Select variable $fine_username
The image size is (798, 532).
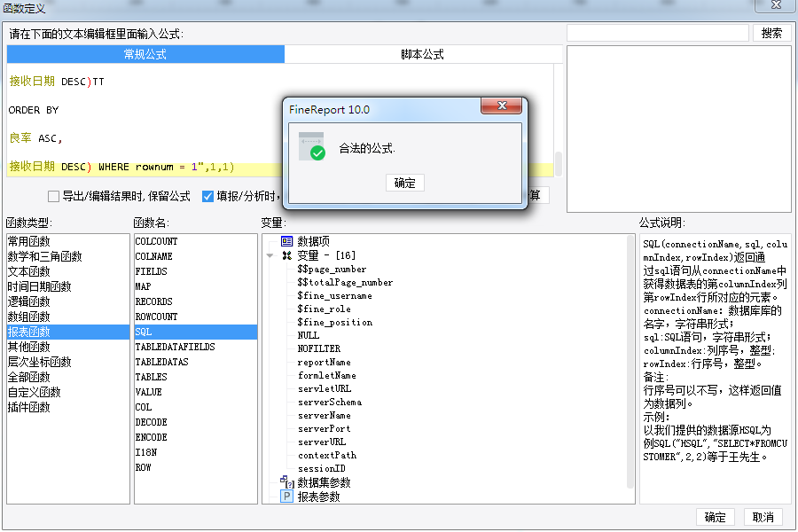click(x=334, y=296)
